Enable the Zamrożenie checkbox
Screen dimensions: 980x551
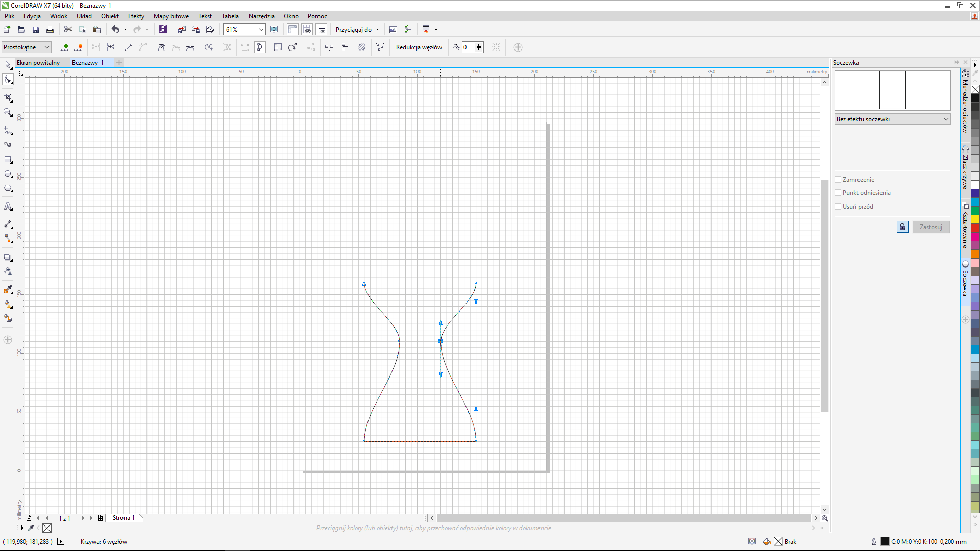click(x=838, y=180)
